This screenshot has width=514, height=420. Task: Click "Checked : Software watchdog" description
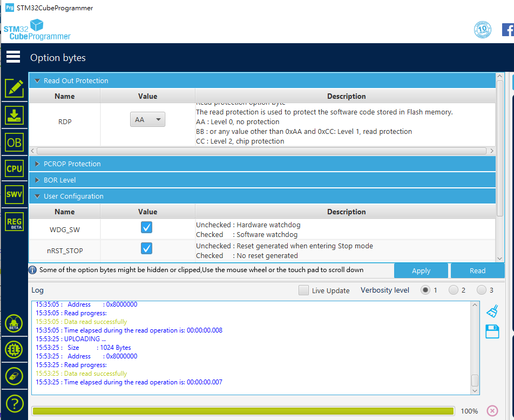pyautogui.click(x=247, y=234)
